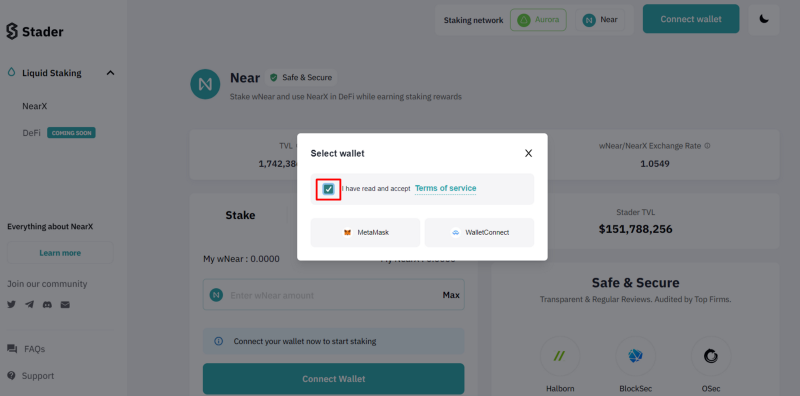
Task: Open the Telegram community icon
Action: [x=30, y=305]
